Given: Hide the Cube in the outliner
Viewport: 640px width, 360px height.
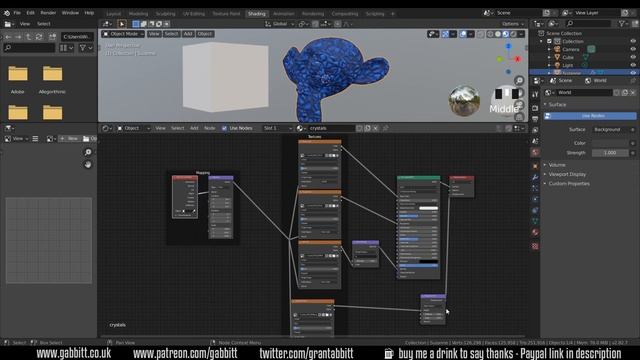Looking at the screenshot, I should coord(633,57).
